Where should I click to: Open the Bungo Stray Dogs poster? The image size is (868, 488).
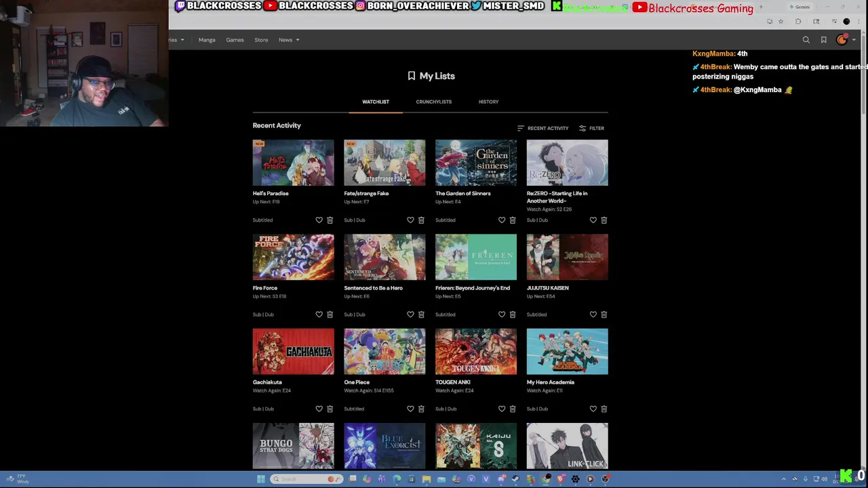click(294, 446)
